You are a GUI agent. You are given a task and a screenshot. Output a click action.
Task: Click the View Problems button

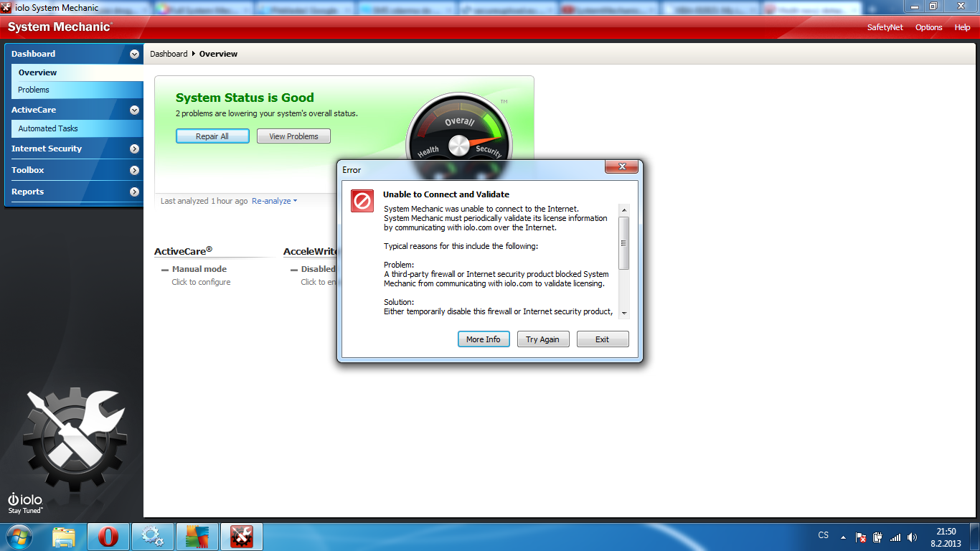click(293, 136)
